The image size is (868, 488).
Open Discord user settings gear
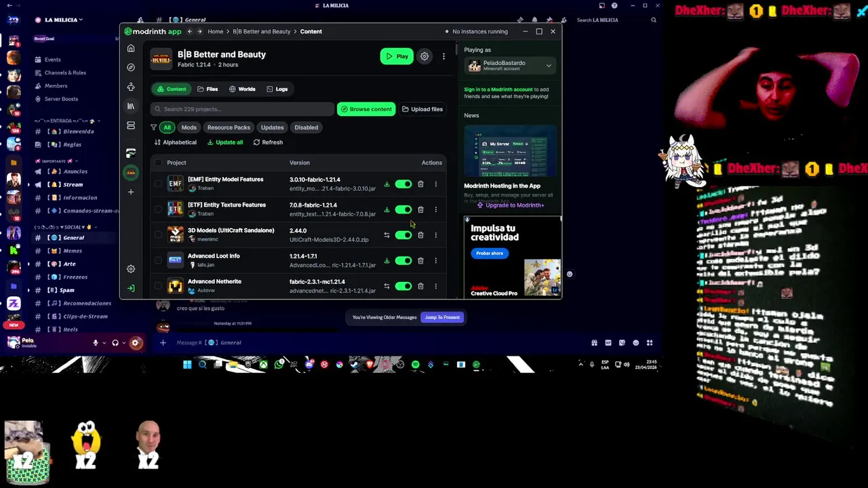click(x=135, y=343)
